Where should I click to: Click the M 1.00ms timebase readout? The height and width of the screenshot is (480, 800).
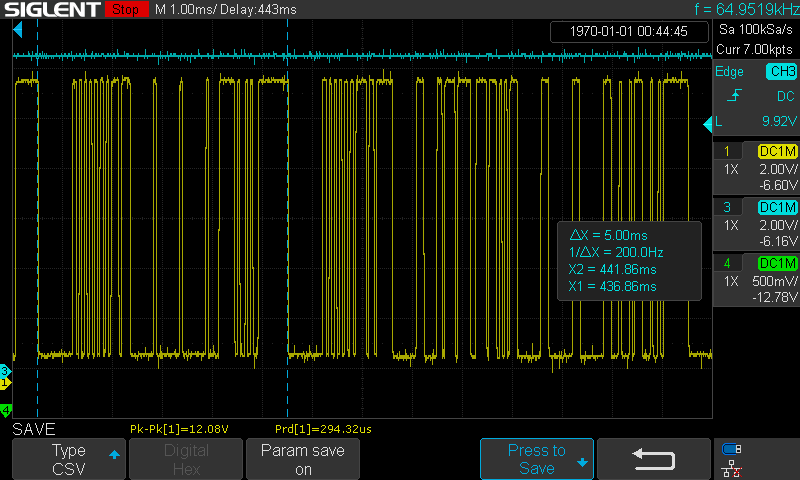coord(189,9)
